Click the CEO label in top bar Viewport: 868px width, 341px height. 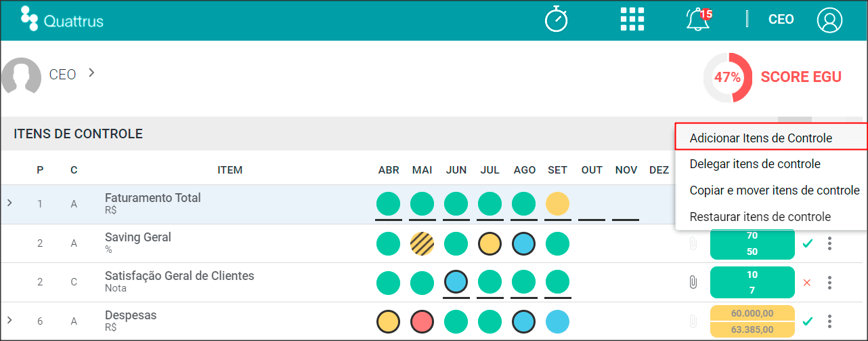tap(781, 20)
